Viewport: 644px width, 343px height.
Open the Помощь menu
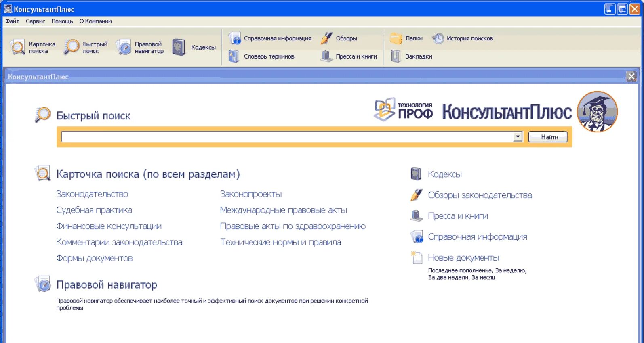pyautogui.click(x=62, y=21)
